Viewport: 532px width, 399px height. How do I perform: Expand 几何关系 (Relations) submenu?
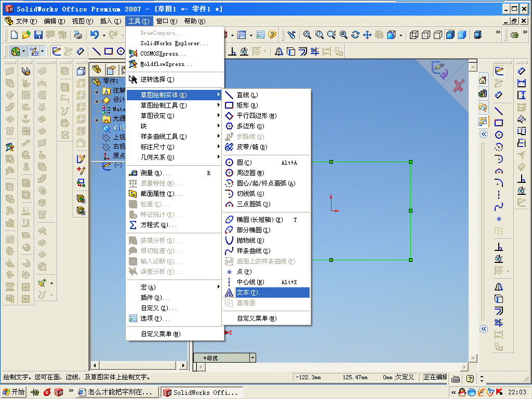[175, 157]
